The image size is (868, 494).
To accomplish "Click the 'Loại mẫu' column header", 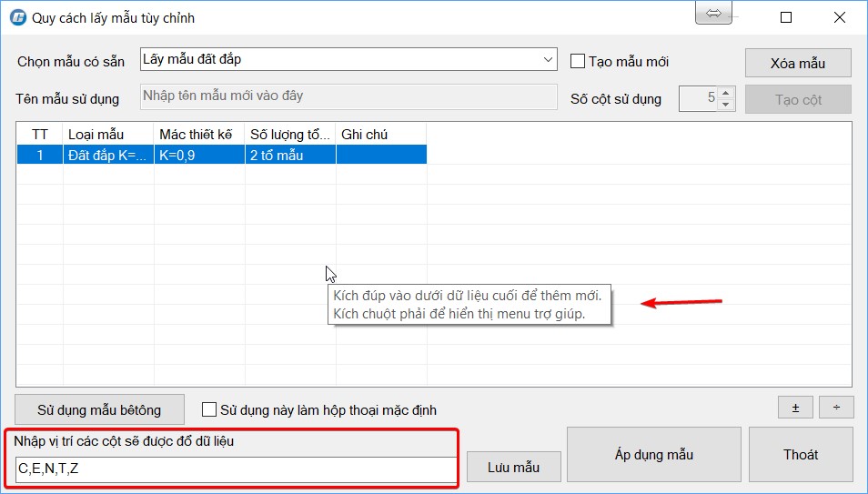I will point(107,135).
